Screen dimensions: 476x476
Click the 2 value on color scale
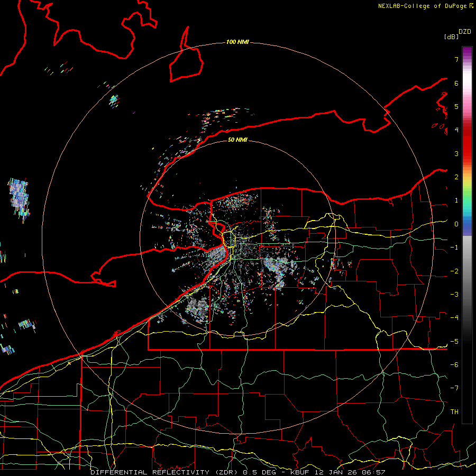pyautogui.click(x=456, y=177)
